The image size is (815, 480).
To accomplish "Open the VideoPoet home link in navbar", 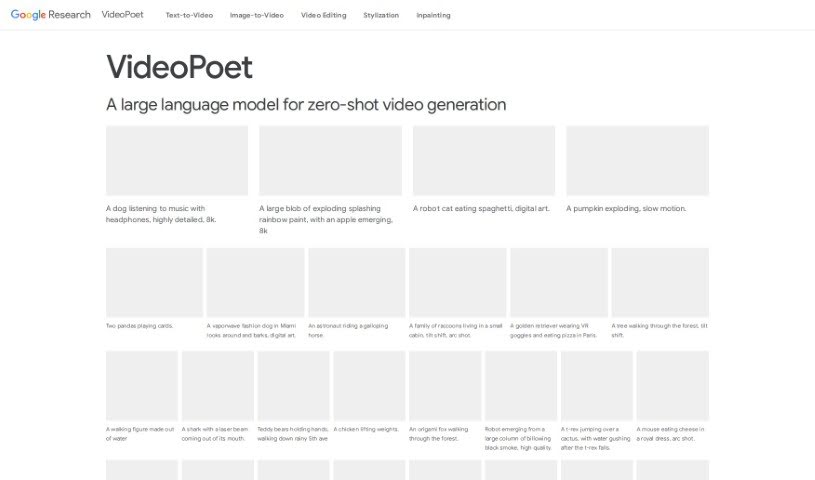I will (x=123, y=15).
